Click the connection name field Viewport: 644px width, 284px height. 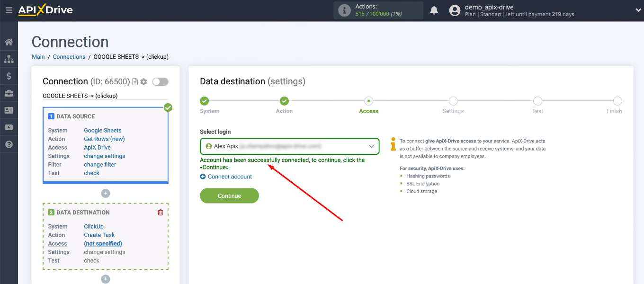click(106, 96)
